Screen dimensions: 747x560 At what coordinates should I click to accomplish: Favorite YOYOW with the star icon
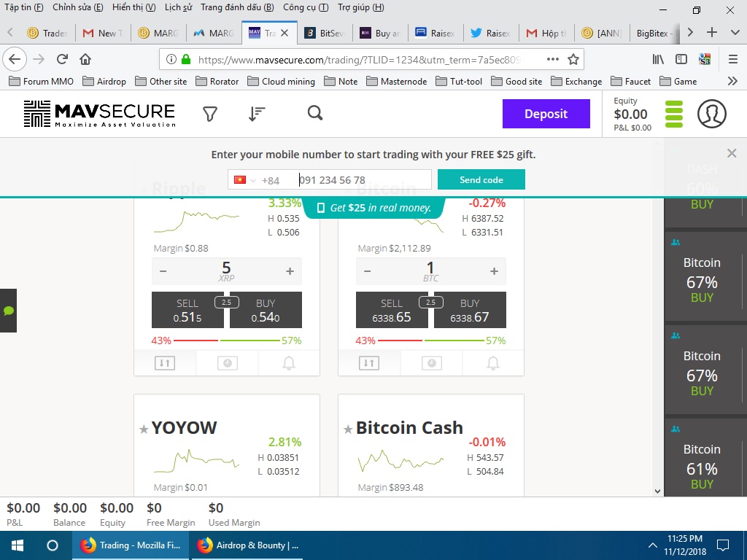pyautogui.click(x=144, y=429)
